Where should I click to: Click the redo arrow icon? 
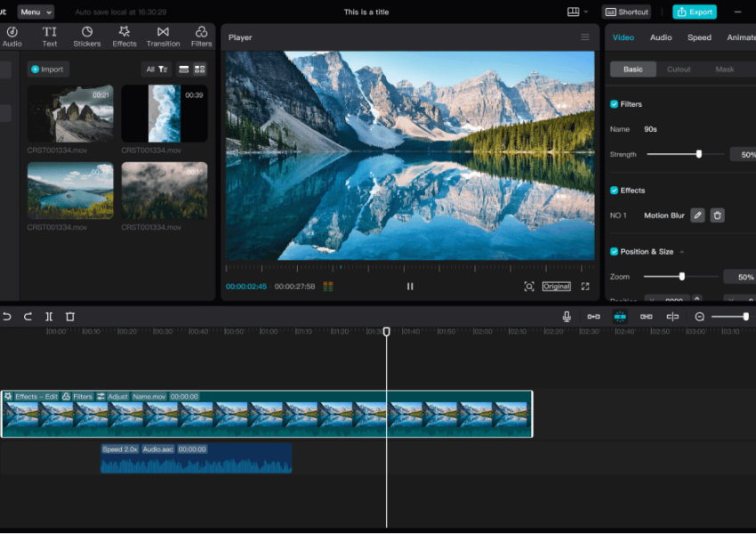coord(28,317)
